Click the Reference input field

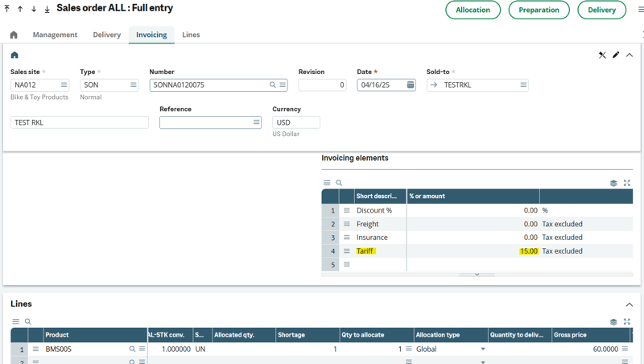coord(204,122)
